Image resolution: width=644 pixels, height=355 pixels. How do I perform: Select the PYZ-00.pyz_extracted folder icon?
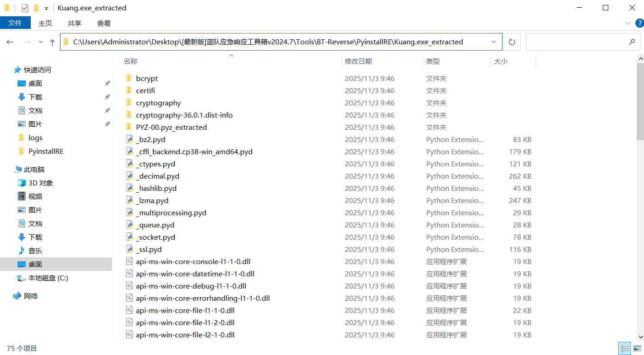[x=129, y=127]
